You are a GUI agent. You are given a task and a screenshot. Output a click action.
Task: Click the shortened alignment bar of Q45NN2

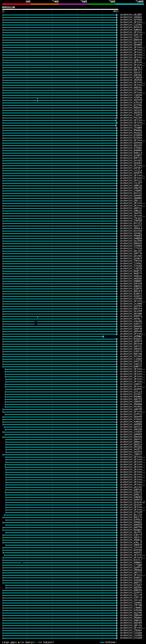tap(53, 337)
